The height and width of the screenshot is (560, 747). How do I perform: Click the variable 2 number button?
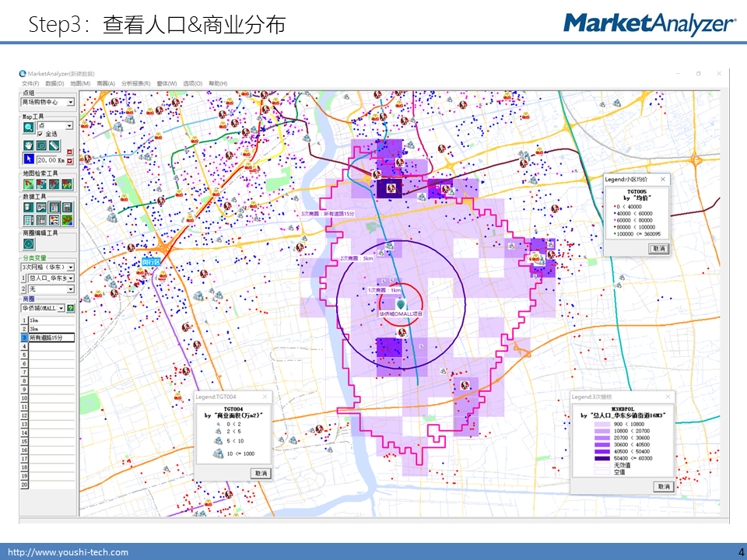pyautogui.click(x=23, y=289)
